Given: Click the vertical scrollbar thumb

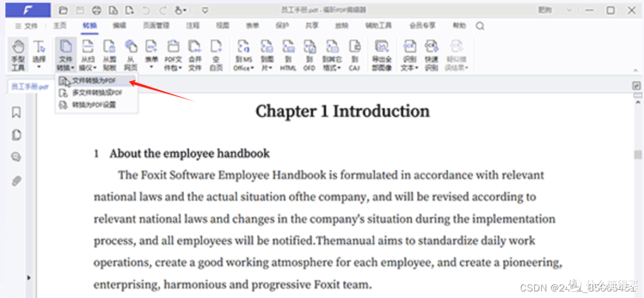Looking at the screenshot, I should [637, 154].
